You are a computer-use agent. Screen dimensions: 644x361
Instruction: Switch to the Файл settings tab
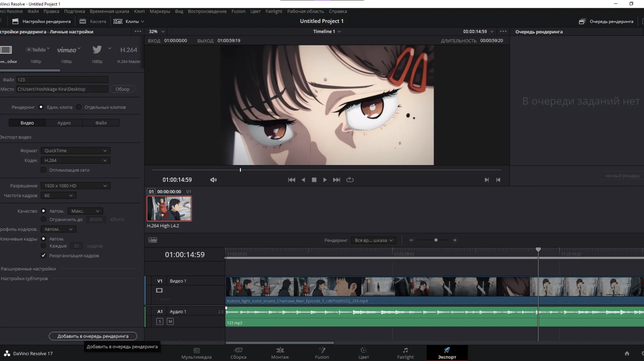pyautogui.click(x=101, y=123)
